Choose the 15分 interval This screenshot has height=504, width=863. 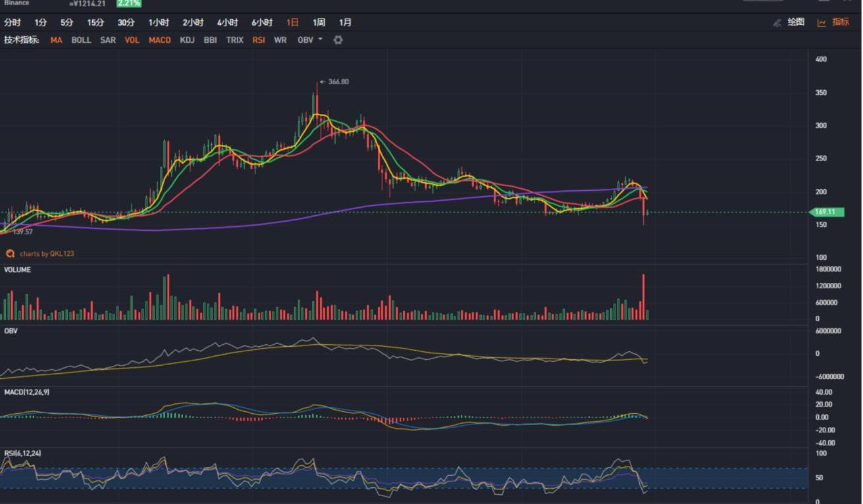[x=95, y=22]
